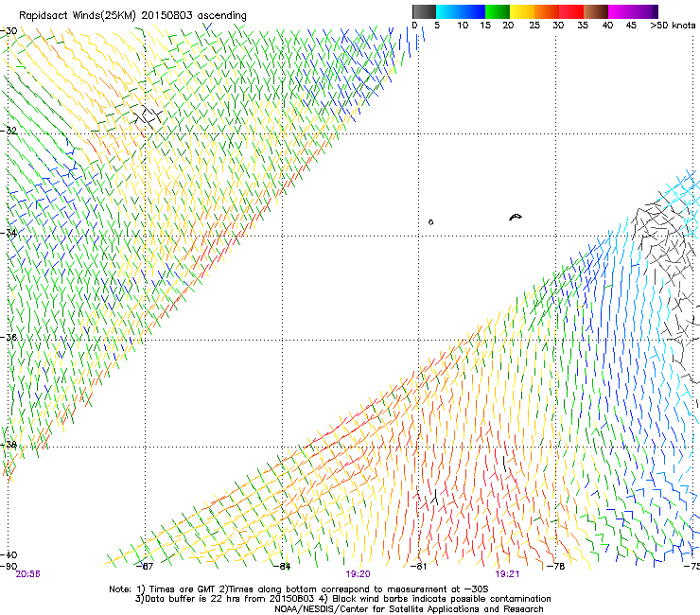This screenshot has width=700, height=615.
Task: Click the yellow 20-25 knots legend swatch
Action: coord(522,11)
